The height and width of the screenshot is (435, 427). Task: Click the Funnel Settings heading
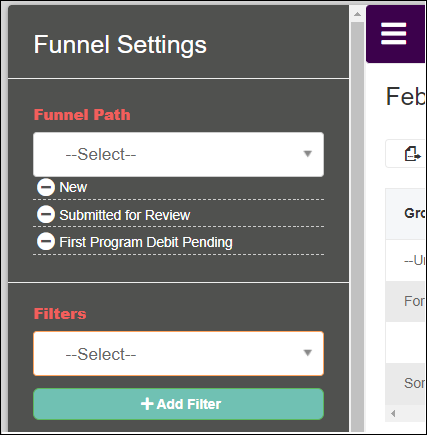(120, 45)
